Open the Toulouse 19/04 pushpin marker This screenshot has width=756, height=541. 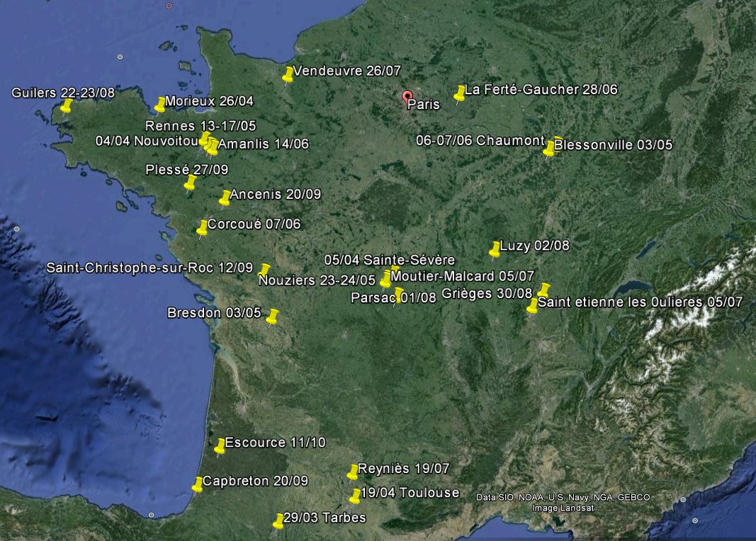(356, 495)
